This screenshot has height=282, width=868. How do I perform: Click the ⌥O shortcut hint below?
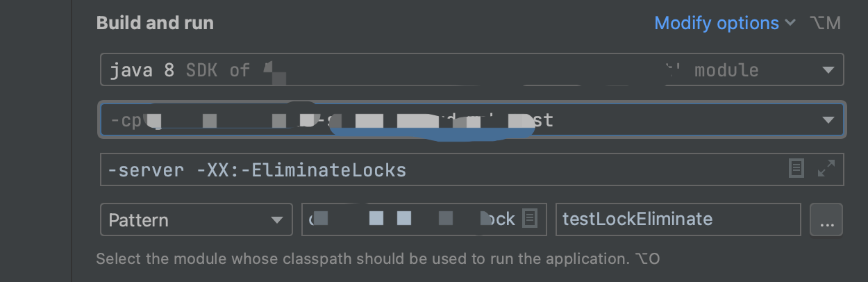[x=647, y=259]
